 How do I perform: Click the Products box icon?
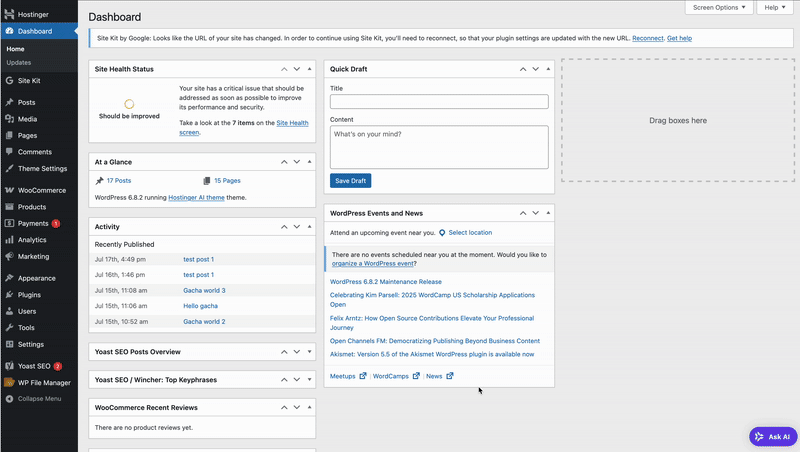[9, 207]
